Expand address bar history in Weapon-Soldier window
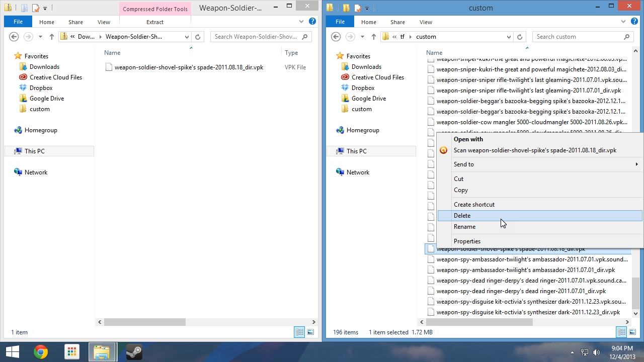This screenshot has width=644, height=362. 187,37
